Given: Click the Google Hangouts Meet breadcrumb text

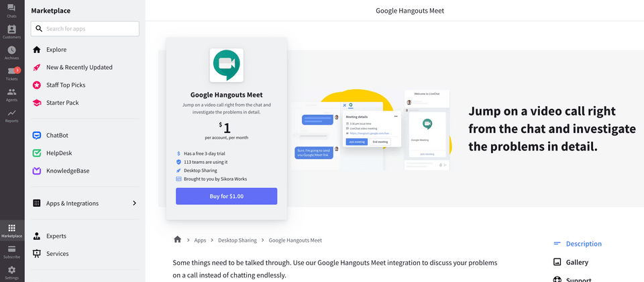Looking at the screenshot, I should [x=295, y=240].
